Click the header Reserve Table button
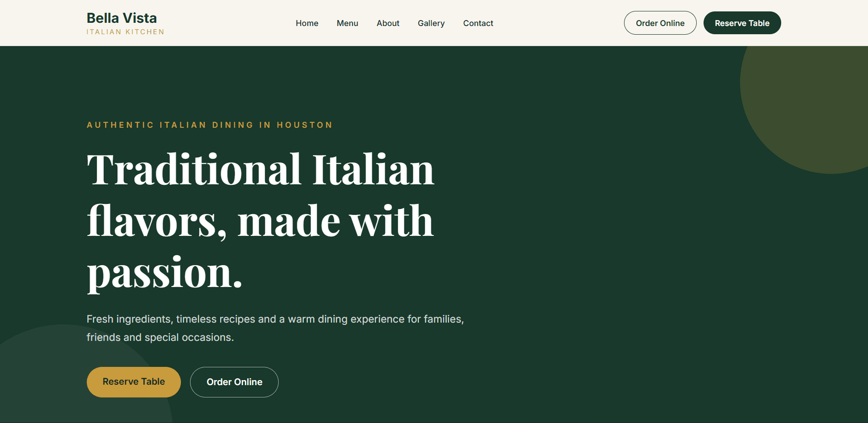The height and width of the screenshot is (423, 868). [742, 23]
